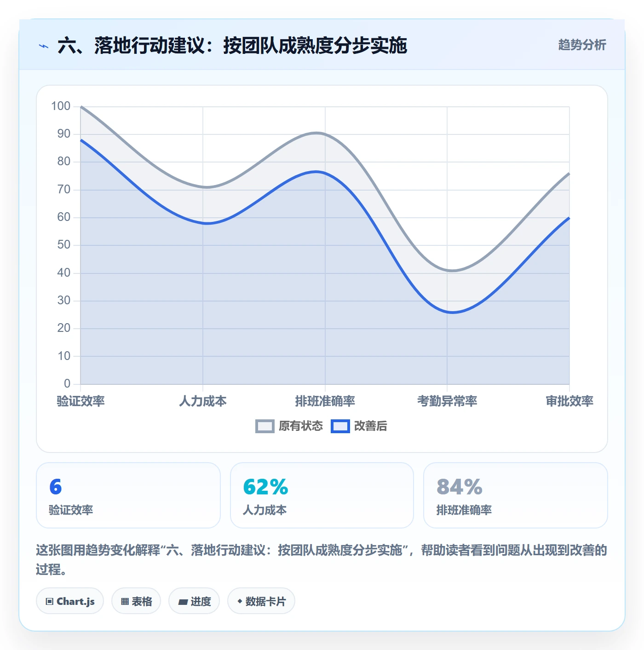Image resolution: width=644 pixels, height=650 pixels.
Task: Click the lightning icon beside the title
Action: pyautogui.click(x=44, y=46)
